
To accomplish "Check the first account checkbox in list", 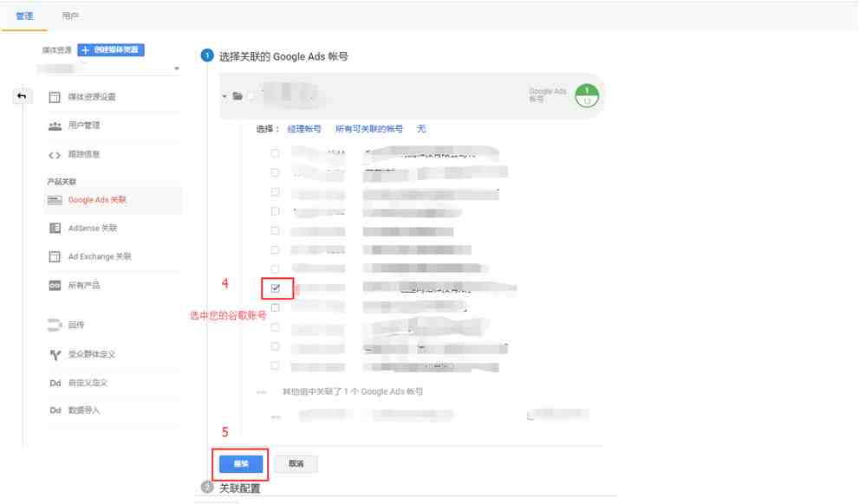I will 275,153.
